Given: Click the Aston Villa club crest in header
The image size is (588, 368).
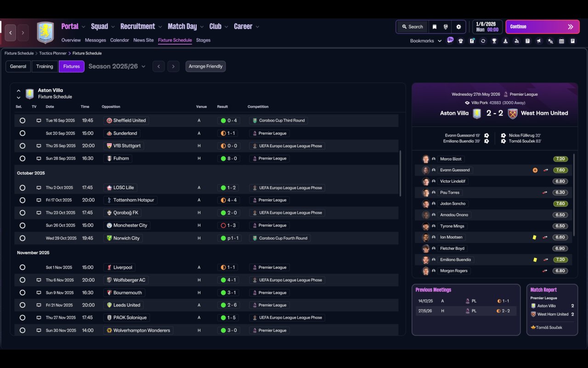Looking at the screenshot, I should 45,33.
